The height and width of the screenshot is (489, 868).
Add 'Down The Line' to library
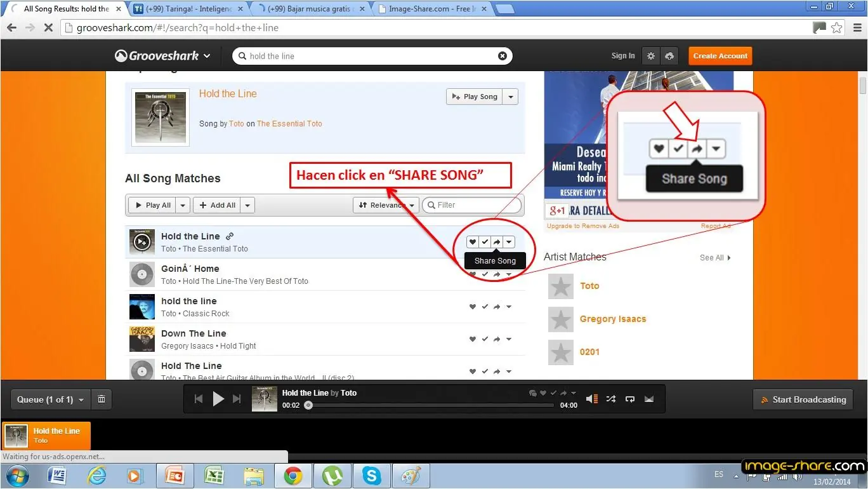tap(485, 339)
